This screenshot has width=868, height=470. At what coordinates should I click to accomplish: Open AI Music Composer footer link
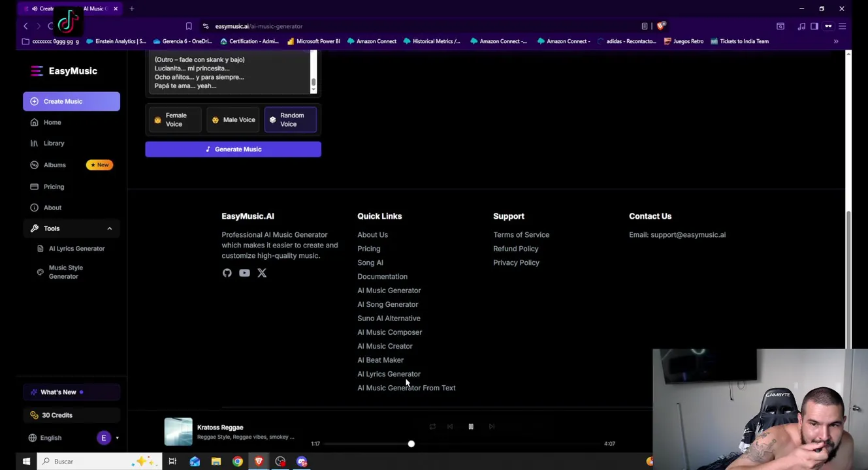click(389, 332)
